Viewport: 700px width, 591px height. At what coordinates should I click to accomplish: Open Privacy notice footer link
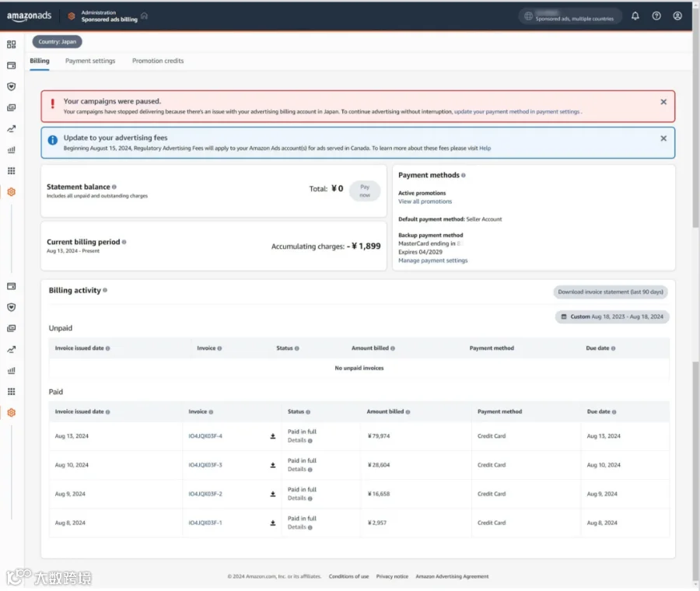(392, 577)
